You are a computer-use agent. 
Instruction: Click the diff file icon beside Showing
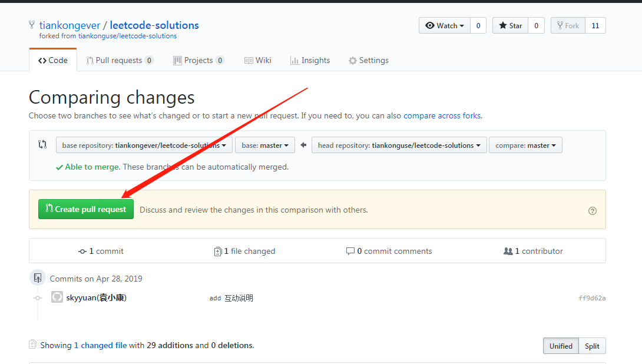33,345
